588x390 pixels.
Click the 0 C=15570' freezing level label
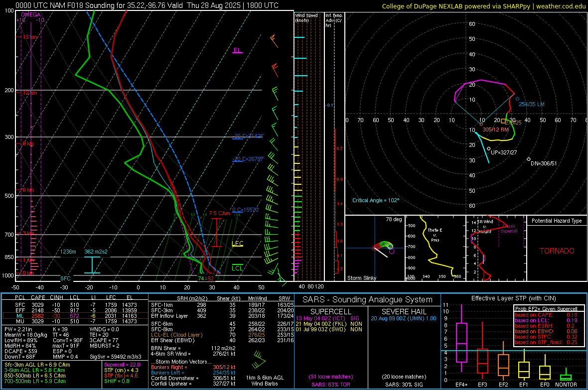coord(246,210)
